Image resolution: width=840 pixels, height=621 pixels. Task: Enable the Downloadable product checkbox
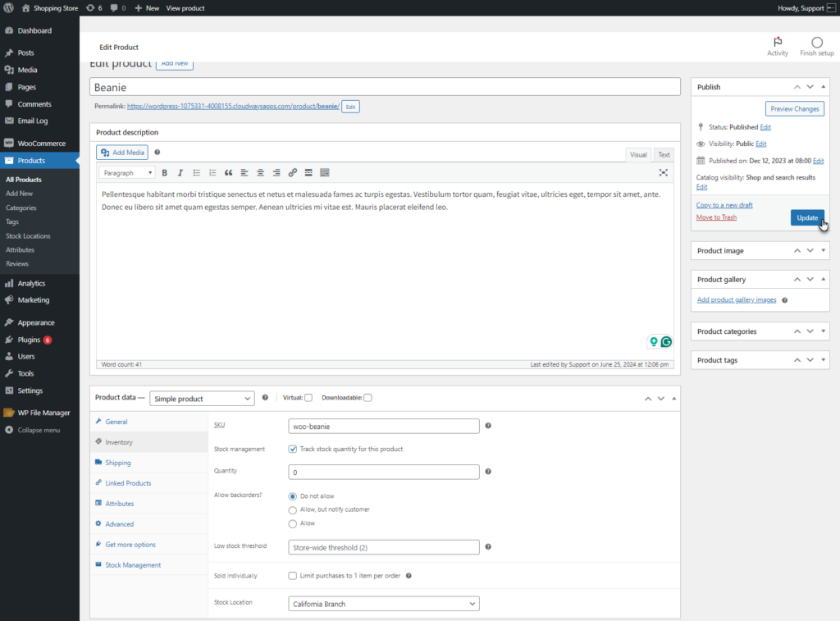pyautogui.click(x=368, y=398)
